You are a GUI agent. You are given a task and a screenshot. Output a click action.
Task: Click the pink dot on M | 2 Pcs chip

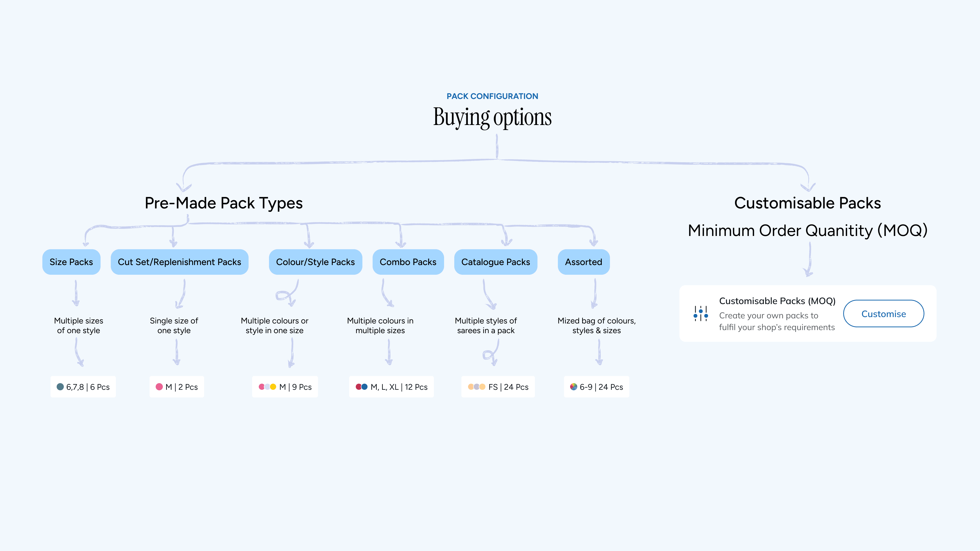coord(159,387)
